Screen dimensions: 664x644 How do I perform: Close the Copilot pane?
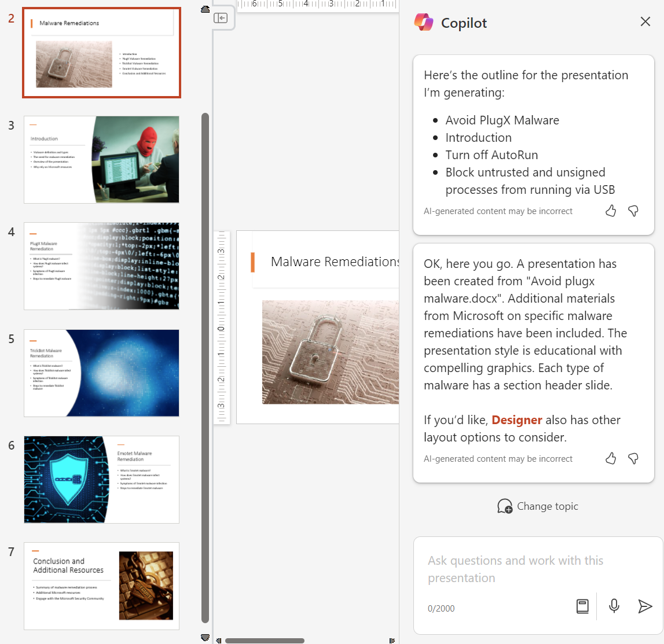645,21
